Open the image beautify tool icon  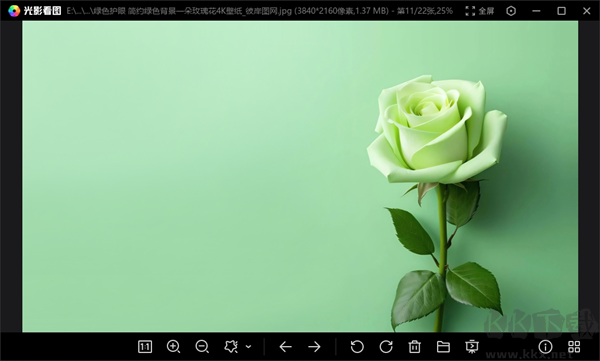click(x=231, y=347)
